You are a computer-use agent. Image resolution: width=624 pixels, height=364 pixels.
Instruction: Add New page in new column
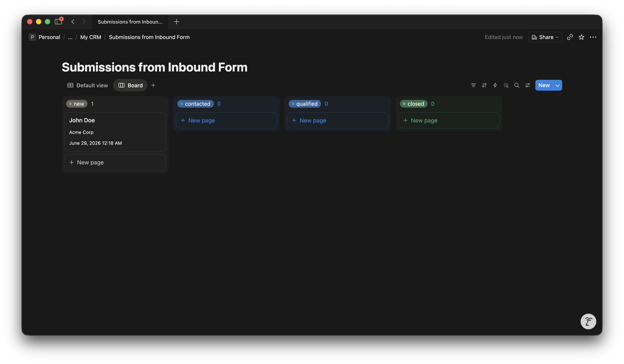115,162
